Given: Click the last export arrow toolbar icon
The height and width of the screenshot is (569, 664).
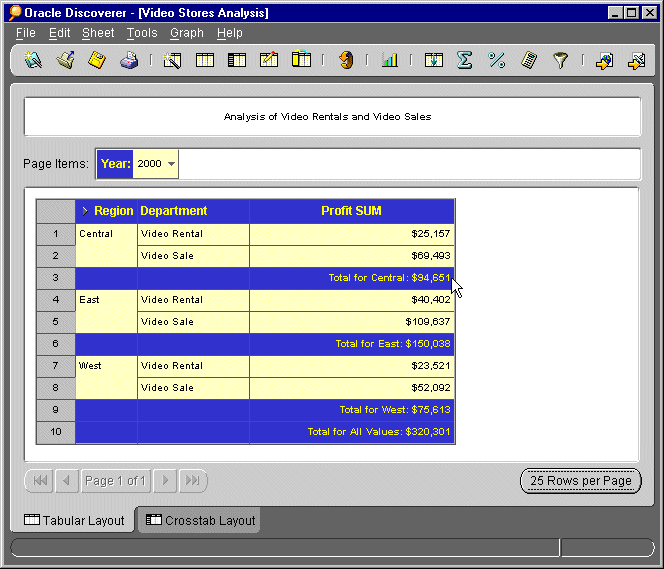Looking at the screenshot, I should click(x=636, y=61).
